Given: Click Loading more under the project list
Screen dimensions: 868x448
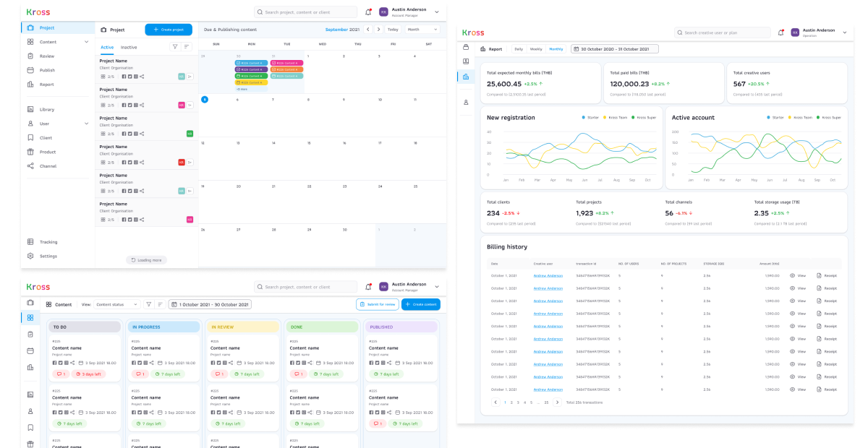Looking at the screenshot, I should [x=147, y=259].
